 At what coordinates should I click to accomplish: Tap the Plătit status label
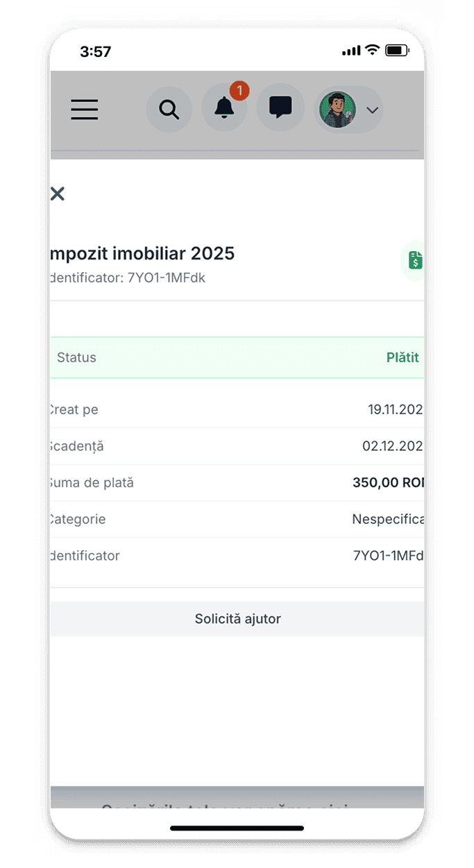point(402,357)
